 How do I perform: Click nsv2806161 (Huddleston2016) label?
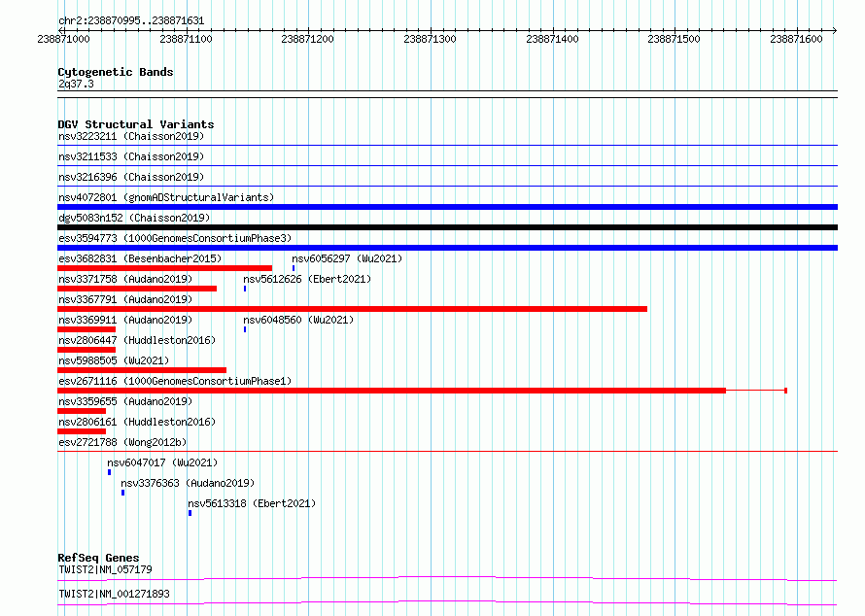coord(137,422)
